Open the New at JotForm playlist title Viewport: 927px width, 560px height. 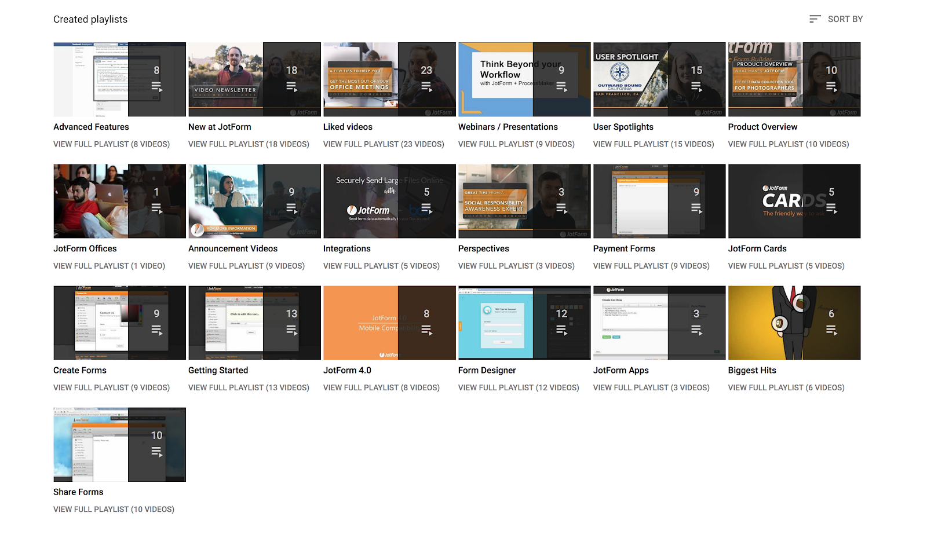click(220, 127)
